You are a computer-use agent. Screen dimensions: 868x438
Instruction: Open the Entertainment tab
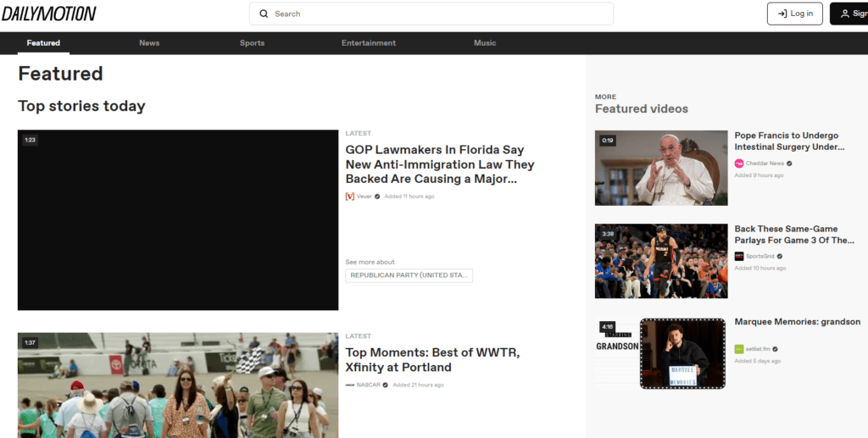369,42
